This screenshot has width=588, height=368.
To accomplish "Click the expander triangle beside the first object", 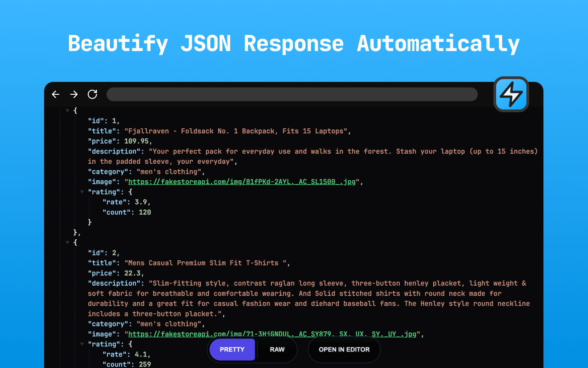I will click(68, 110).
